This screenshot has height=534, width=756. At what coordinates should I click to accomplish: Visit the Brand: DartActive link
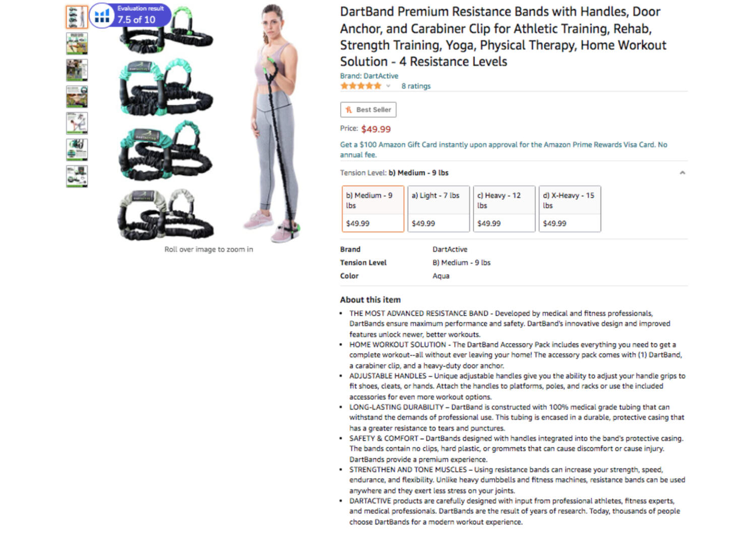[369, 76]
